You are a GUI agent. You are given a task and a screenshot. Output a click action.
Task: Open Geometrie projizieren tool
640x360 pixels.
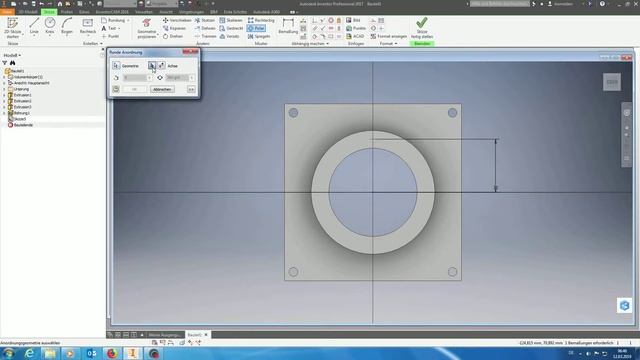tap(147, 28)
